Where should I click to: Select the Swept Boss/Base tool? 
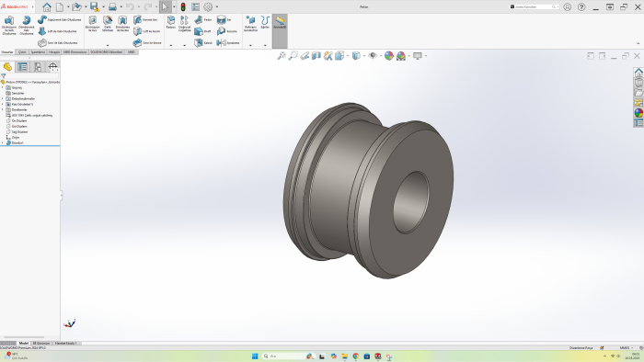pyautogui.click(x=60, y=19)
